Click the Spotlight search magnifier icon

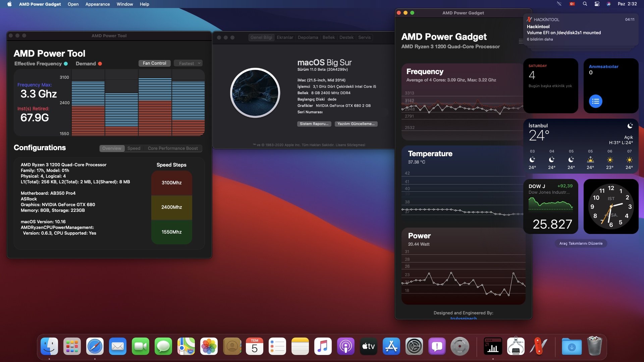[x=585, y=4]
